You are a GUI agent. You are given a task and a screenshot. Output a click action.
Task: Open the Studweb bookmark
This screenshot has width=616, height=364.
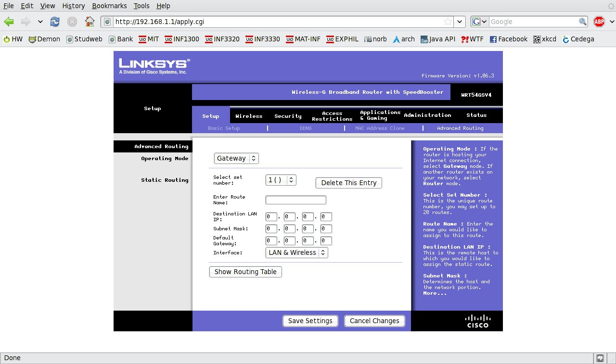84,39
